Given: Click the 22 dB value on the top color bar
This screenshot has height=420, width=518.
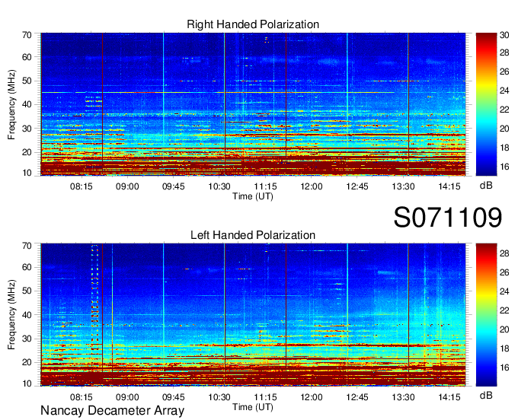Looking at the screenshot, I should (504, 110).
